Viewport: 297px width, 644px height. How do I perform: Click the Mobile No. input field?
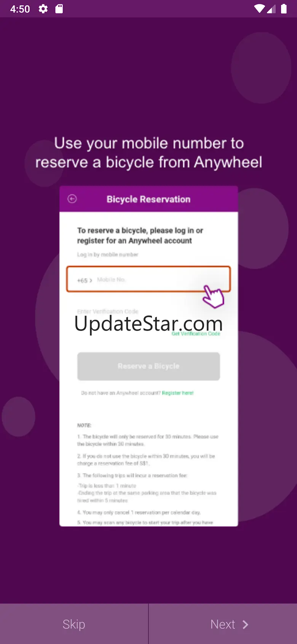148,279
